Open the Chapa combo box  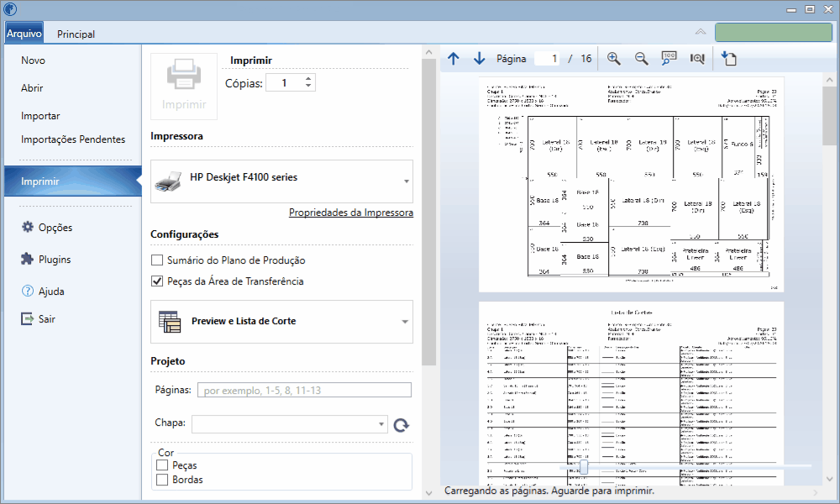point(289,424)
